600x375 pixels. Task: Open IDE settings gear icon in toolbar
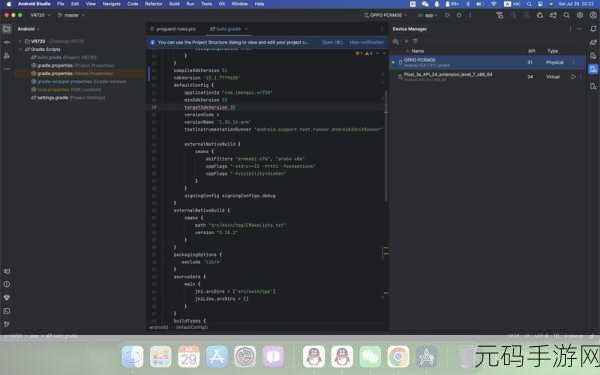[x=580, y=15]
